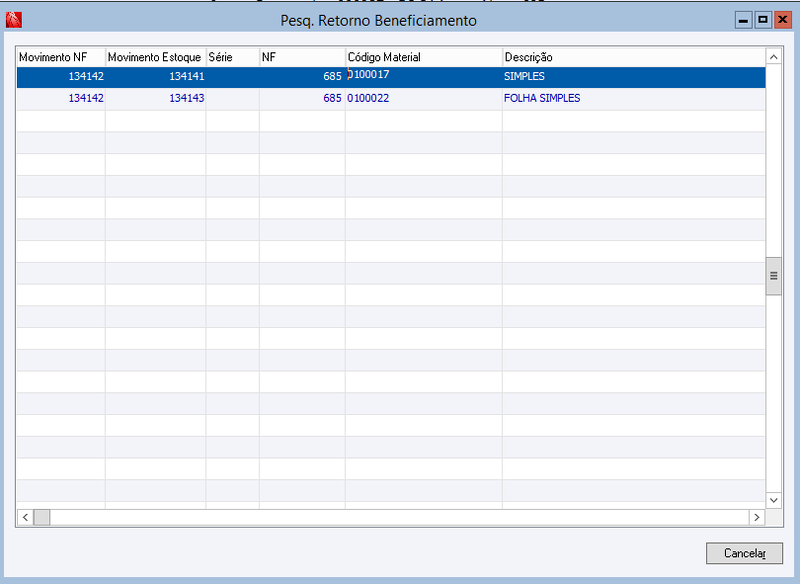Close the Pesq. Retorno Beneficiamento window
The width and height of the screenshot is (800, 584).
[782, 20]
